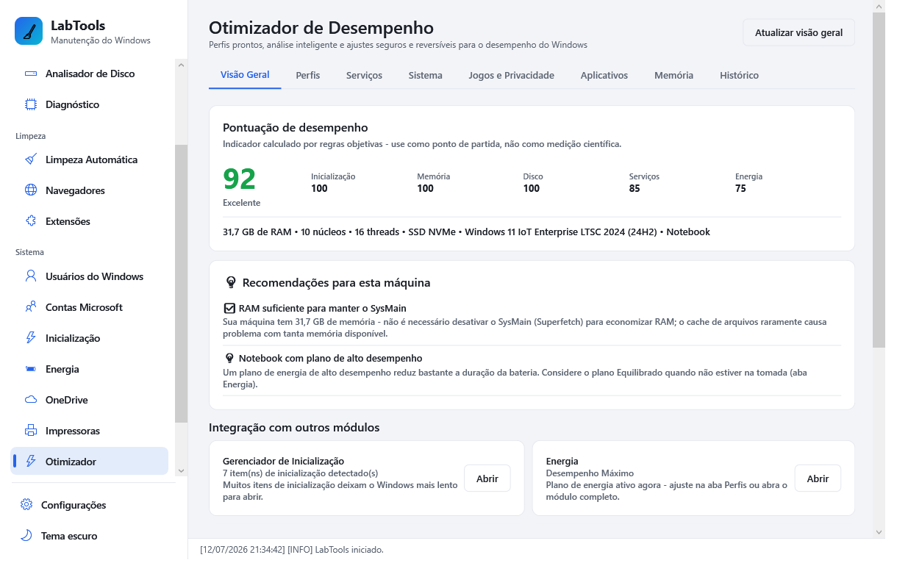Screen dimensions: 897x588
Task: Click the Memória score 100
Action: pos(425,188)
